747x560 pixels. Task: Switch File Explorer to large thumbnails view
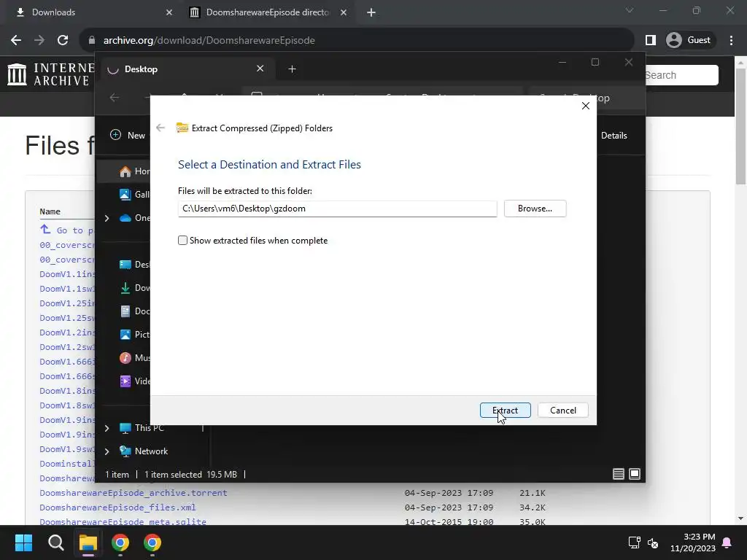click(635, 474)
